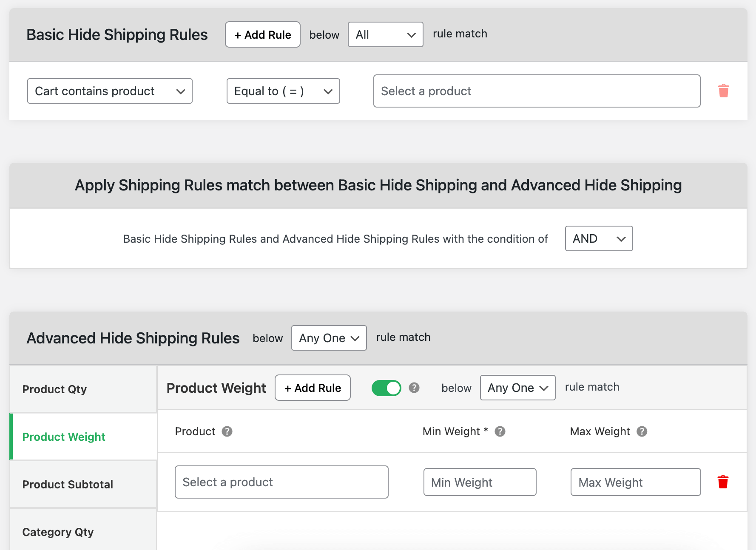The height and width of the screenshot is (550, 756).
Task: Open the Cart contains product dropdown
Action: pyautogui.click(x=110, y=91)
